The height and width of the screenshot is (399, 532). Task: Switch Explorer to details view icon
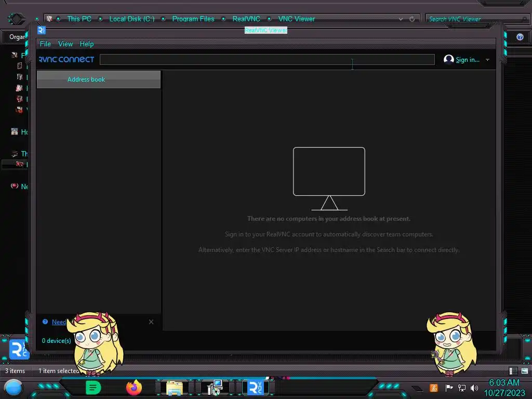pyautogui.click(x=513, y=371)
